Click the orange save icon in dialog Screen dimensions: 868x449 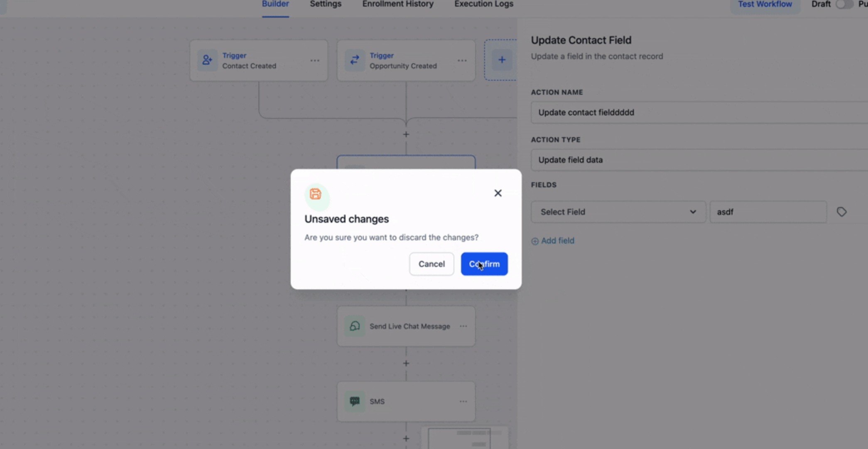pos(316,194)
